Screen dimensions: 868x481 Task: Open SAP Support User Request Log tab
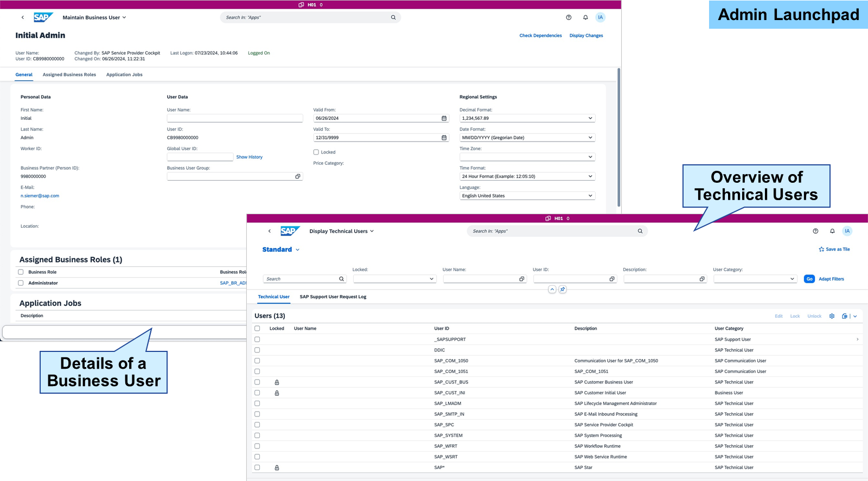coord(333,297)
